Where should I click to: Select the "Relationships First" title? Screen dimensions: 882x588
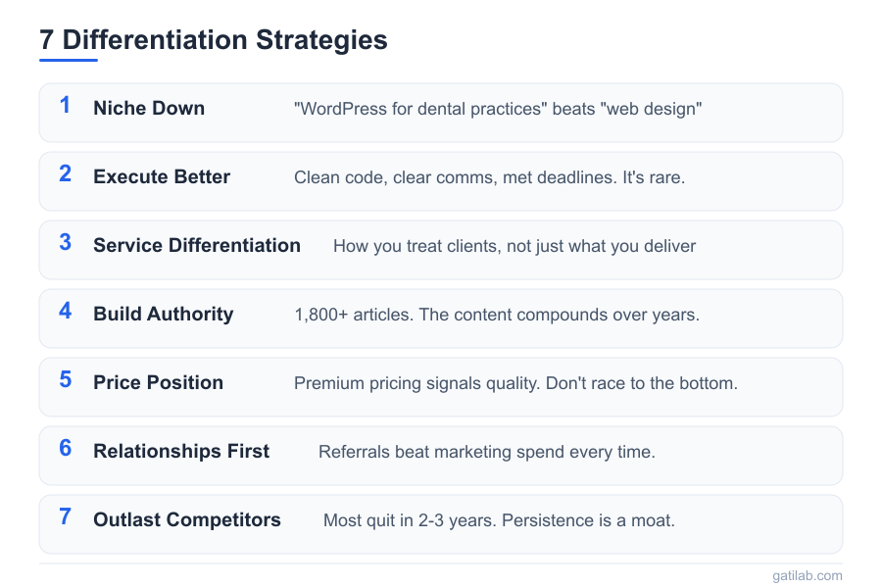tap(181, 452)
